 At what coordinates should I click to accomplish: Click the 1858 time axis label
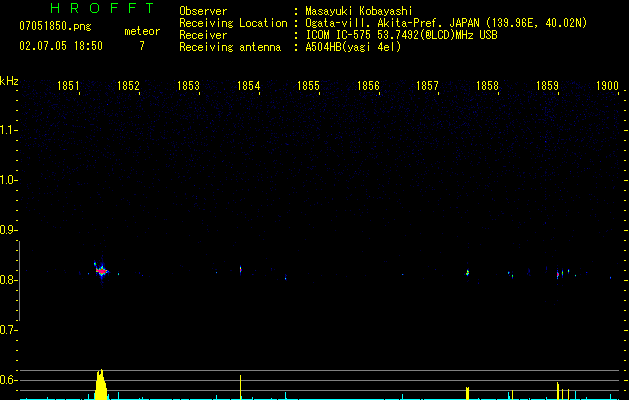pyautogui.click(x=487, y=86)
